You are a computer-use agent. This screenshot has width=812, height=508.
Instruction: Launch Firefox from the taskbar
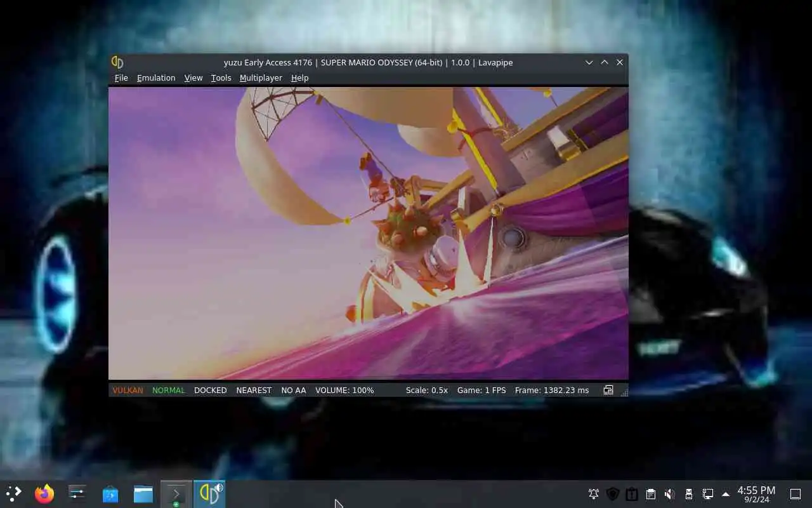(44, 493)
